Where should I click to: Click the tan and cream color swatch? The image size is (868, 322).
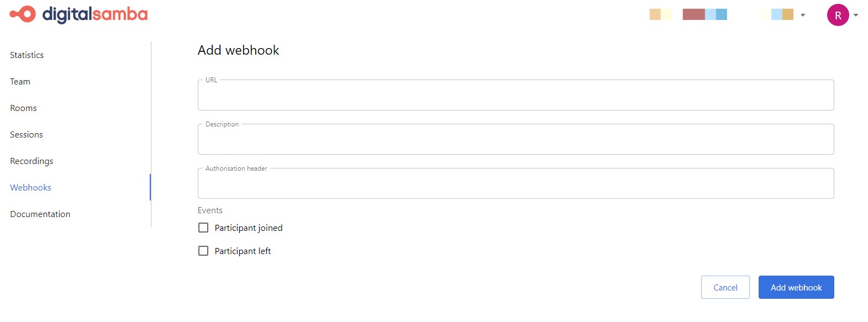[660, 14]
